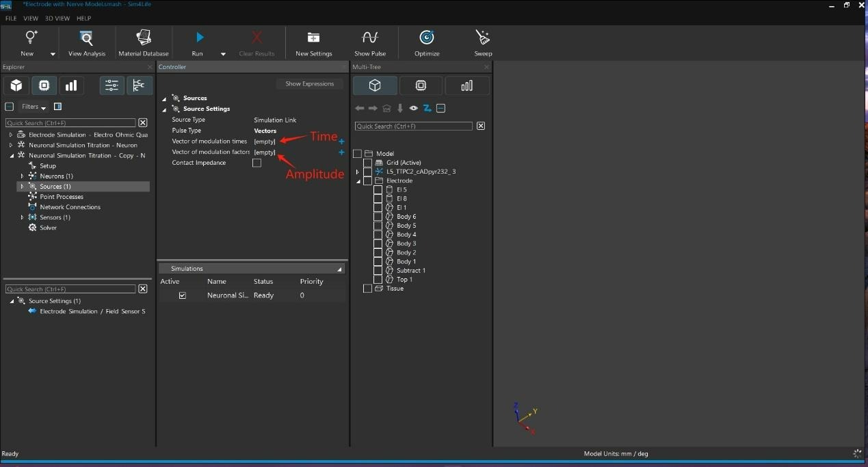This screenshot has width=868, height=467.
Task: Uncheck the Active box for Neuronal simulation
Action: 183,295
